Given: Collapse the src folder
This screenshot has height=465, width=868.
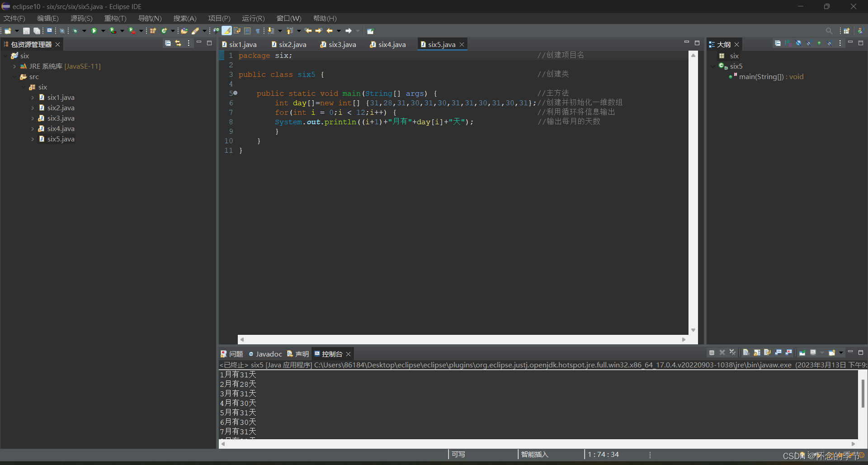Looking at the screenshot, I should click(x=14, y=77).
